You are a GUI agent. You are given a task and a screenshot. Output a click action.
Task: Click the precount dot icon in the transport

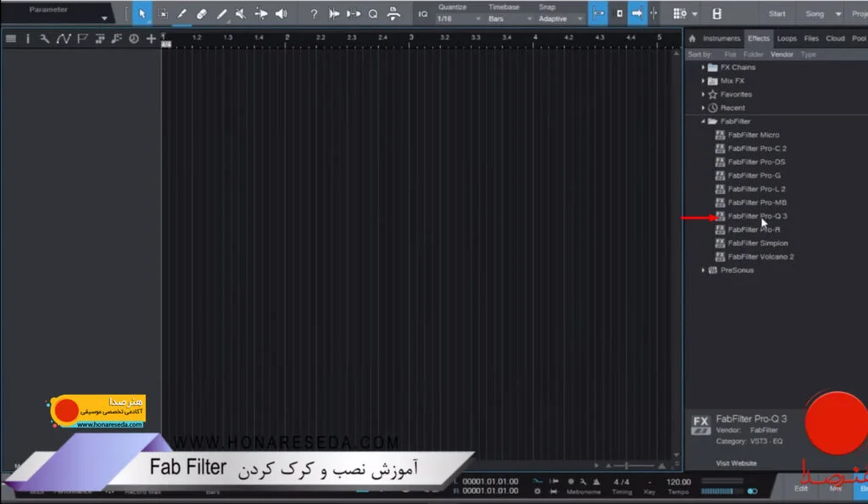point(570,482)
